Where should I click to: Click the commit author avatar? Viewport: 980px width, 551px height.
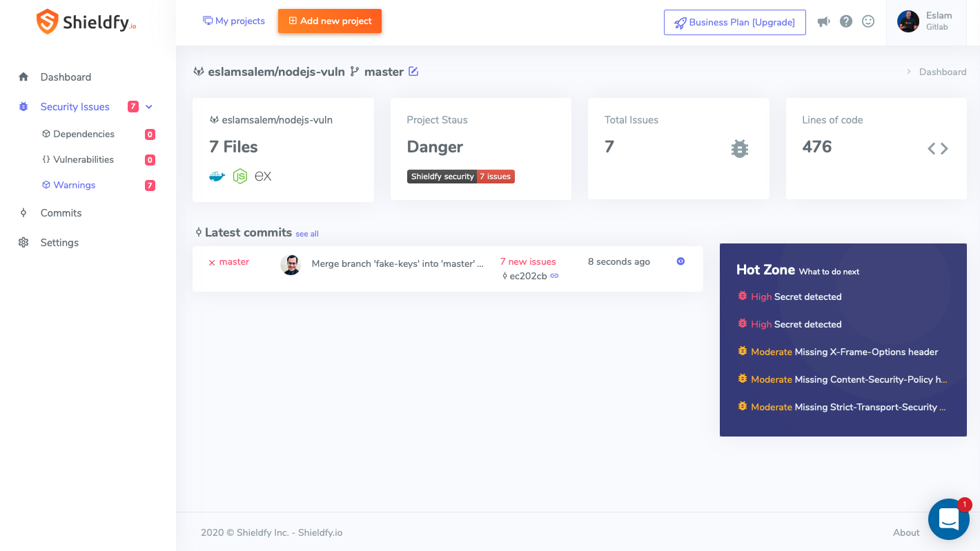click(x=291, y=265)
